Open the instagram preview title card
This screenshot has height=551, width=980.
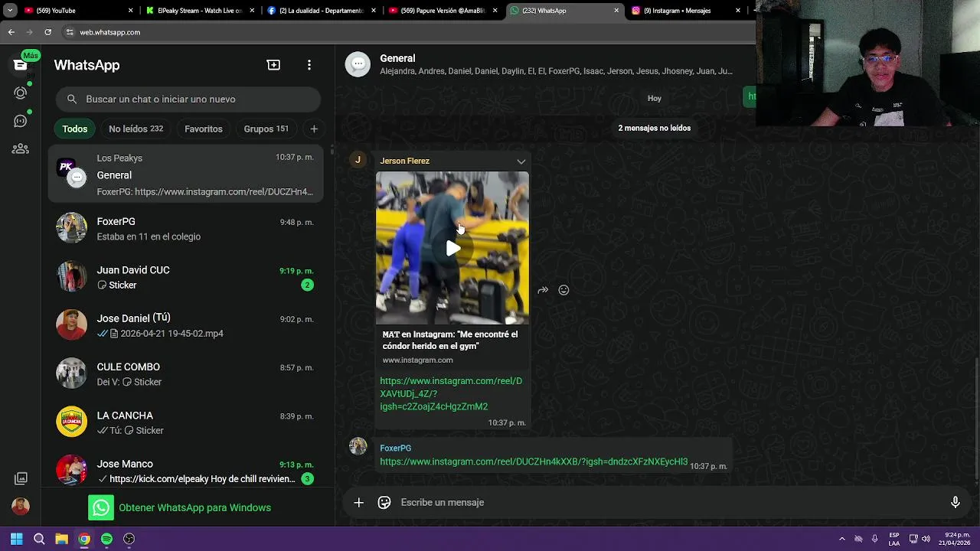point(452,347)
